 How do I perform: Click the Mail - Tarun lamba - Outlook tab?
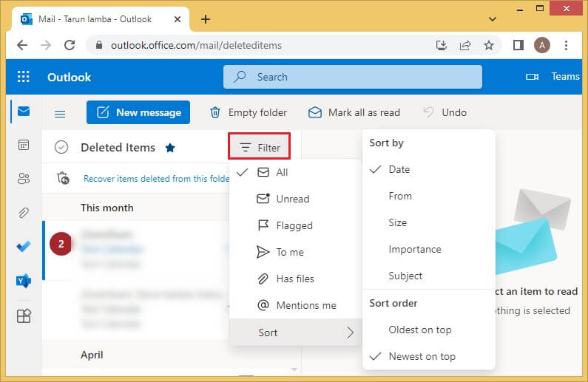tap(101, 19)
